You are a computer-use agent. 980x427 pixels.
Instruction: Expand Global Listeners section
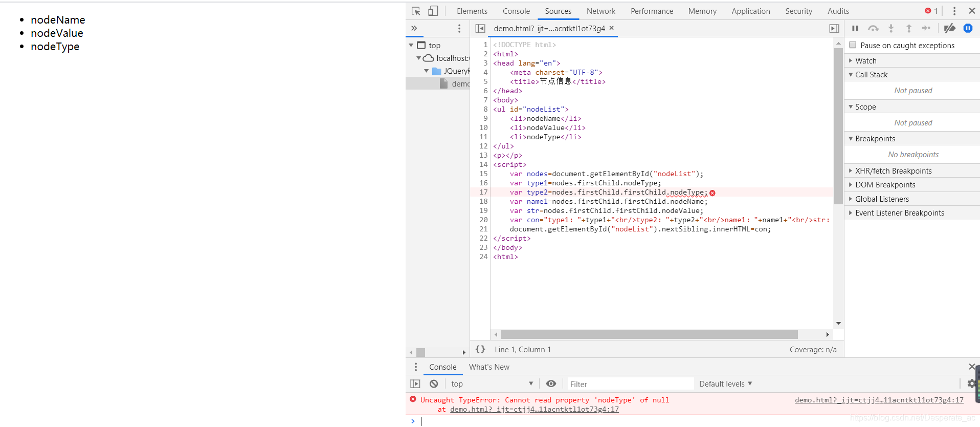click(x=912, y=199)
